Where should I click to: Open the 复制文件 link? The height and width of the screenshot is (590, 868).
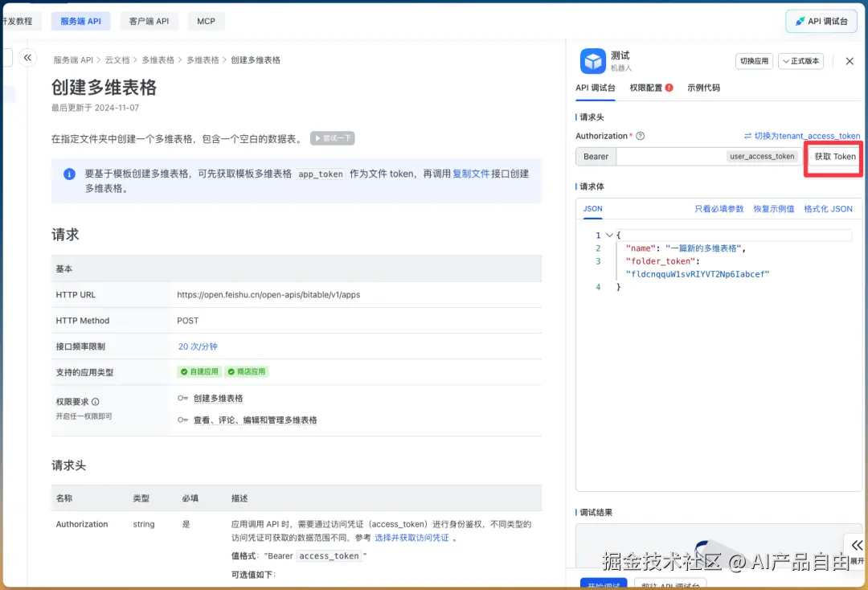pos(471,174)
